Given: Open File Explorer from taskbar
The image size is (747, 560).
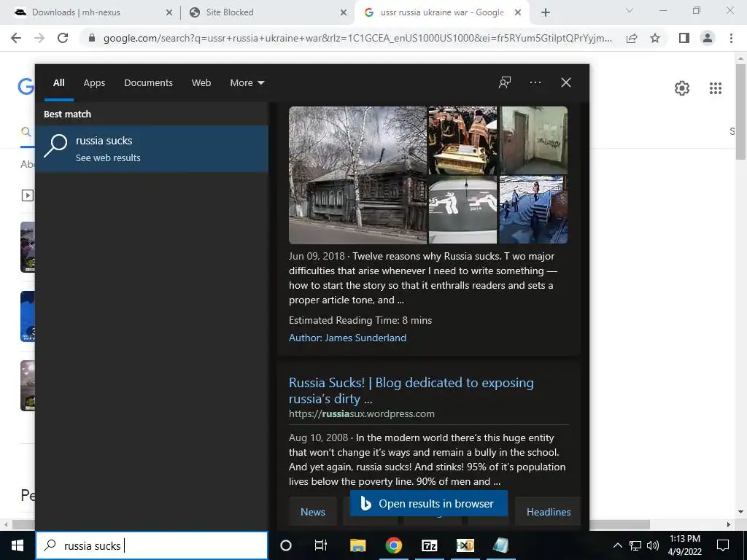Looking at the screenshot, I should click(x=357, y=545).
